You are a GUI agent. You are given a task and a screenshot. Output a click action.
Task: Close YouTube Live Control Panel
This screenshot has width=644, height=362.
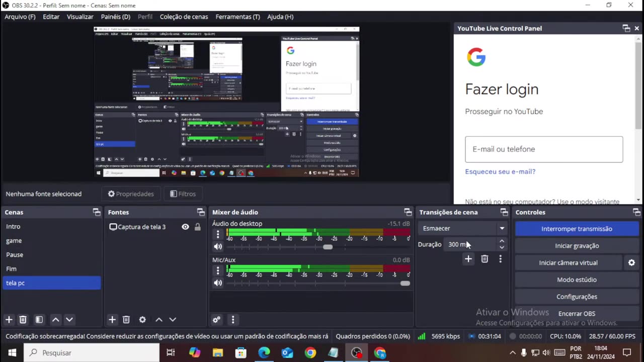(637, 29)
